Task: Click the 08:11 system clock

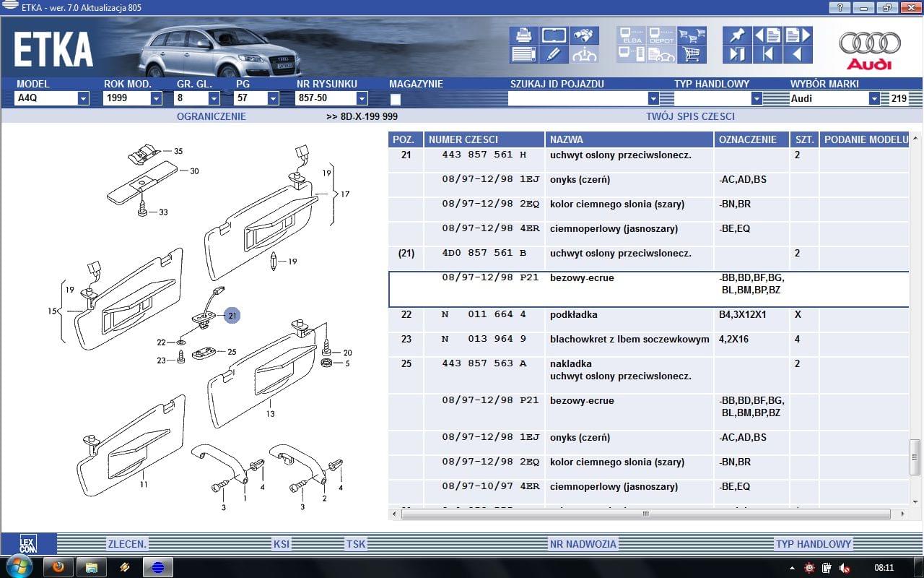Action: [x=884, y=568]
